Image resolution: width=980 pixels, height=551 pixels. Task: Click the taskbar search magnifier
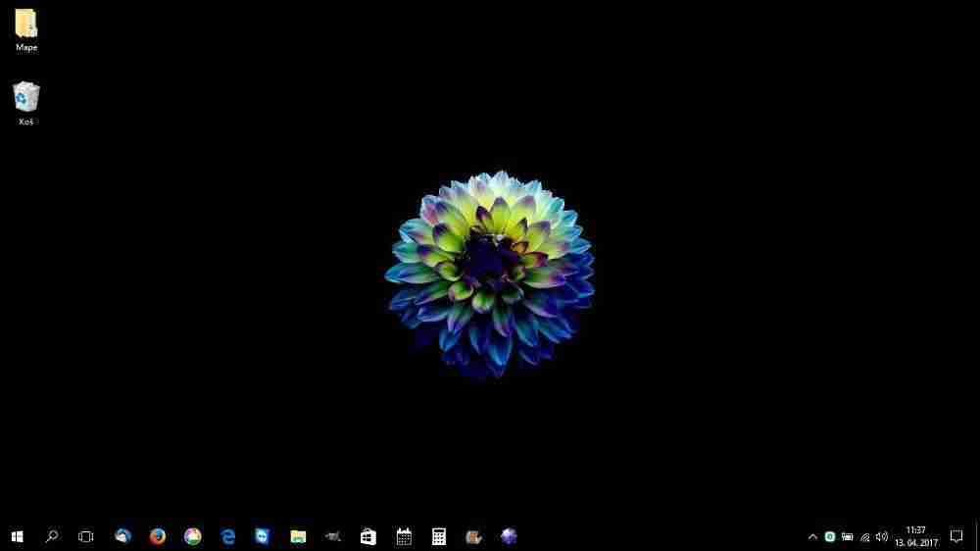(x=52, y=536)
